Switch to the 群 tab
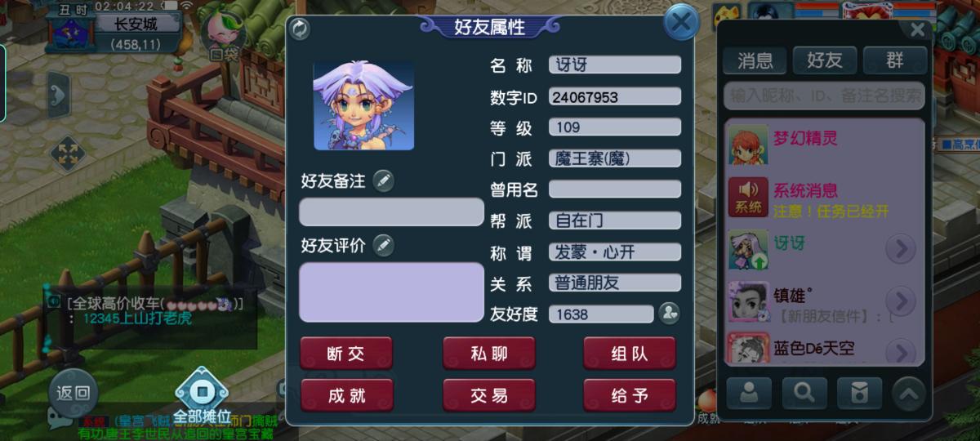 (895, 60)
